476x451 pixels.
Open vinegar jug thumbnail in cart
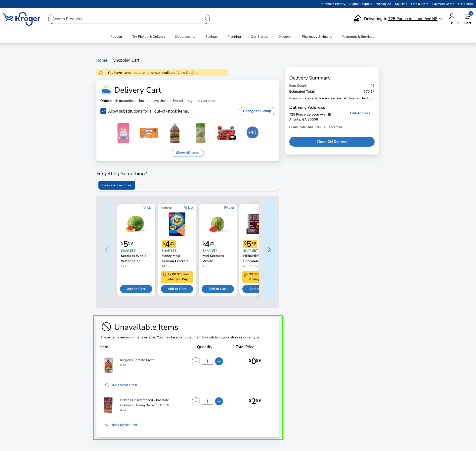tap(175, 133)
